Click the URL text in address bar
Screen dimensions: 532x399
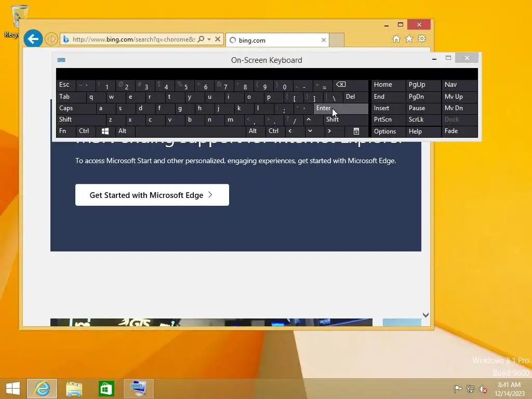[x=134, y=39]
